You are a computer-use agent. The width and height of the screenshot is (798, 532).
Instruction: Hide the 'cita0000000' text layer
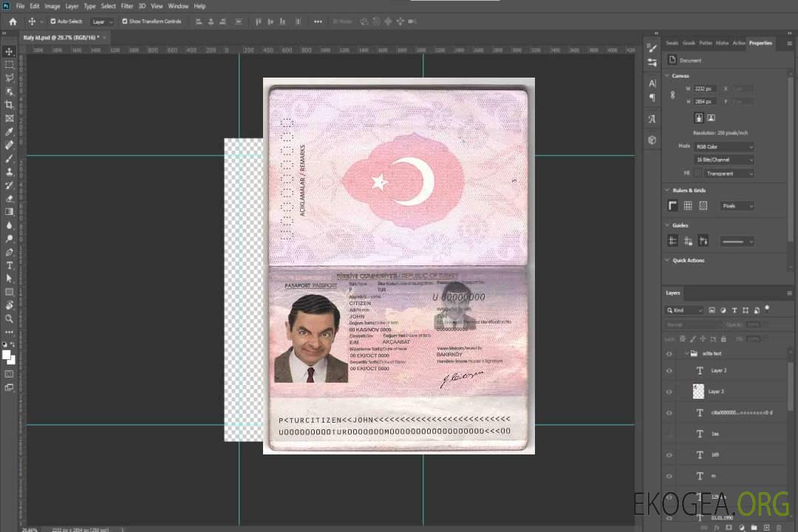(669, 413)
